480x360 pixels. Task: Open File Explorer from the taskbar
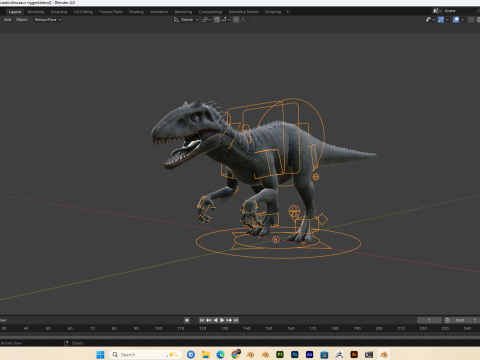(205, 354)
